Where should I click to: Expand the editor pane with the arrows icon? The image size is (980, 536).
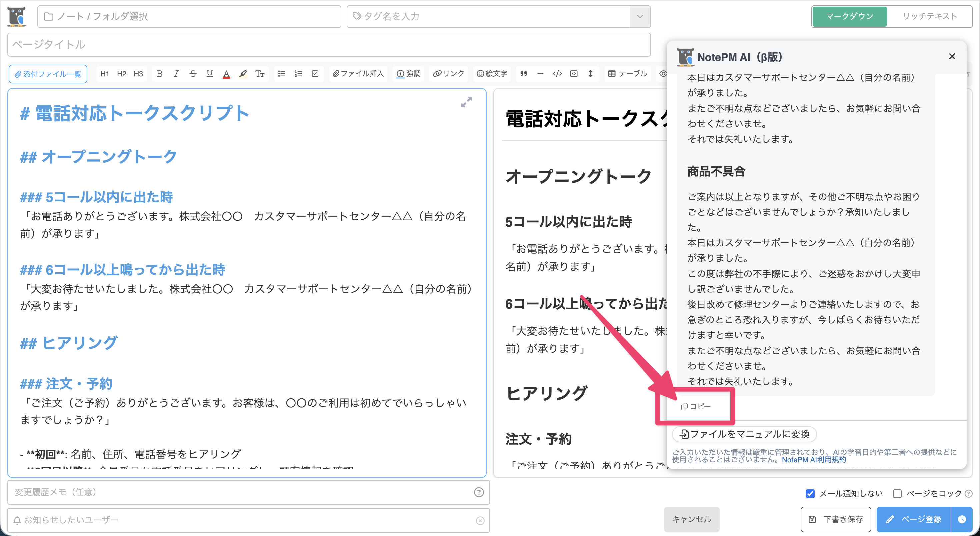pyautogui.click(x=466, y=102)
